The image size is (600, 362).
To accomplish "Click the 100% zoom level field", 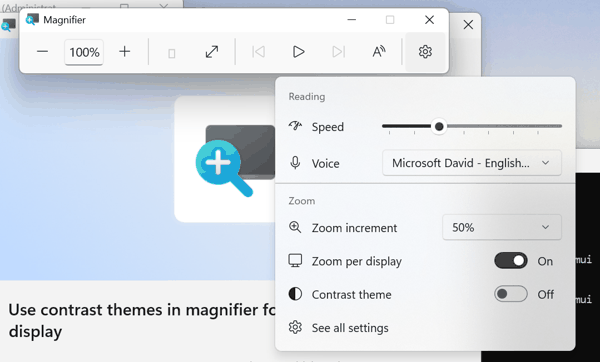I will coord(84,52).
